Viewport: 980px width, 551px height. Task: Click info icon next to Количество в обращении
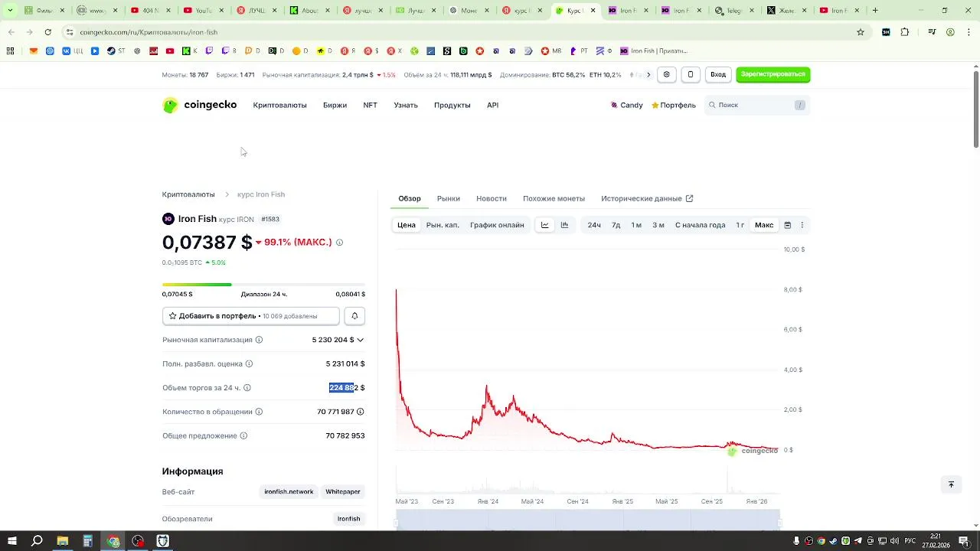[x=259, y=412]
